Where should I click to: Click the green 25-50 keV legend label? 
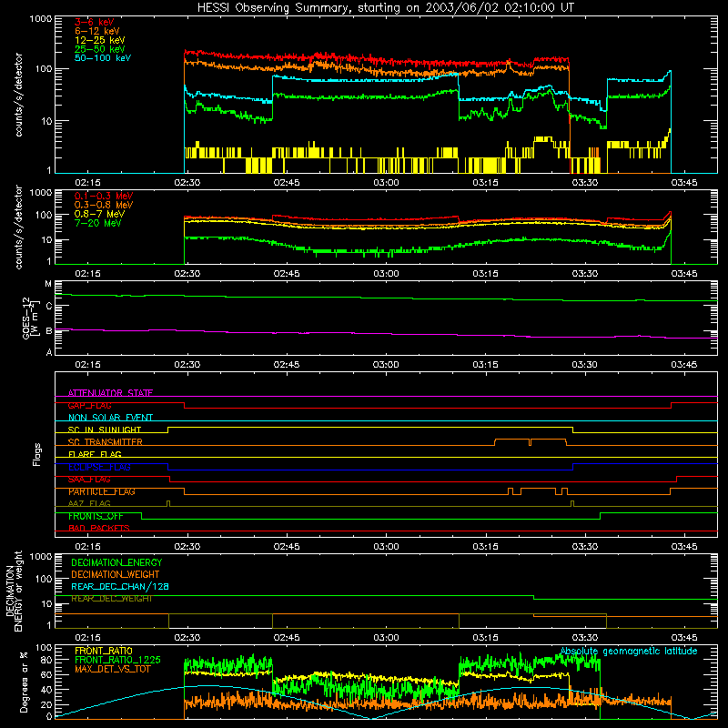[x=100, y=49]
